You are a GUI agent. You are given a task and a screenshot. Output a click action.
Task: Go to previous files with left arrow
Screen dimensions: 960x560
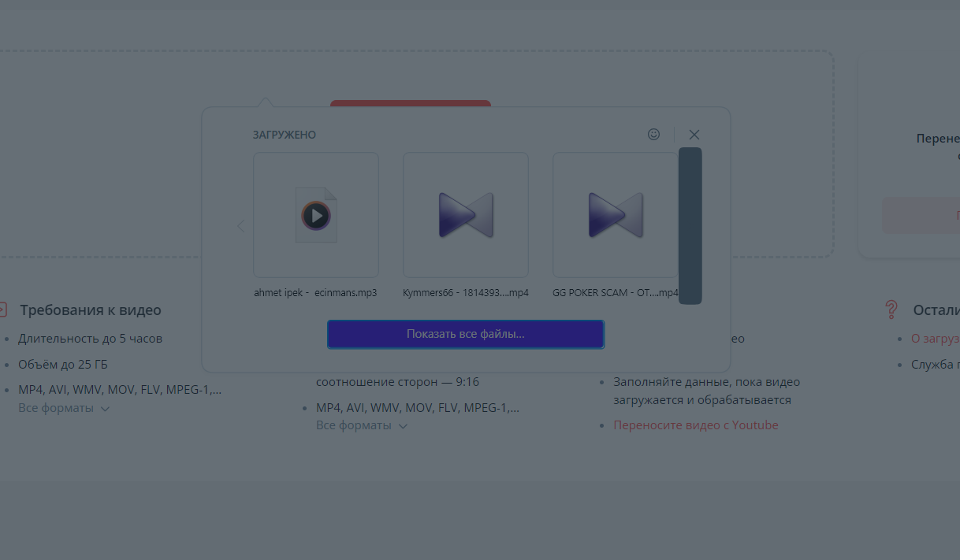(x=240, y=226)
